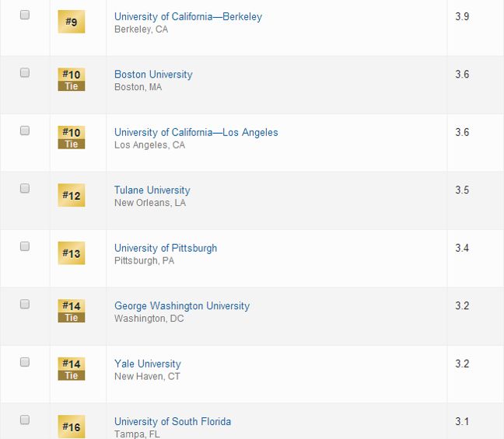The image size is (504, 439).
Task: Open the University of California—Berkeley link
Action: tap(188, 16)
